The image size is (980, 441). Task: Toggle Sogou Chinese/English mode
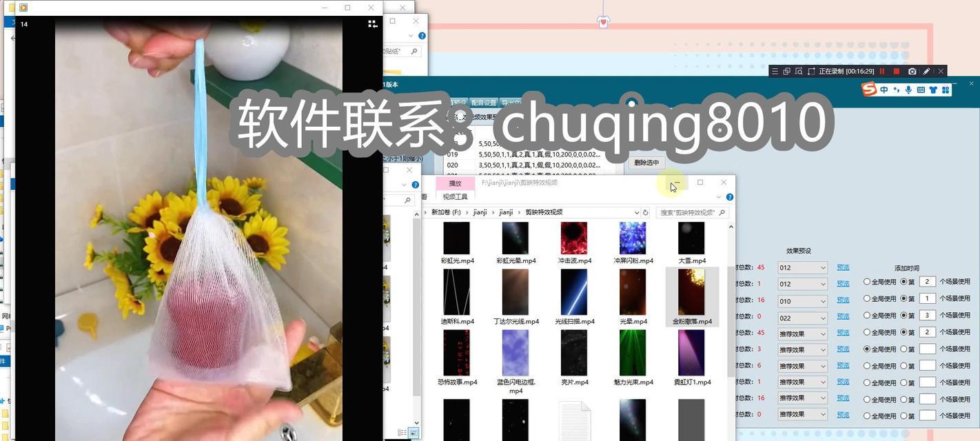point(884,90)
